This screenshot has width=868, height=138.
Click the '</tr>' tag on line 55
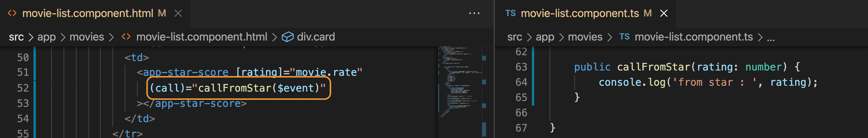click(127, 134)
